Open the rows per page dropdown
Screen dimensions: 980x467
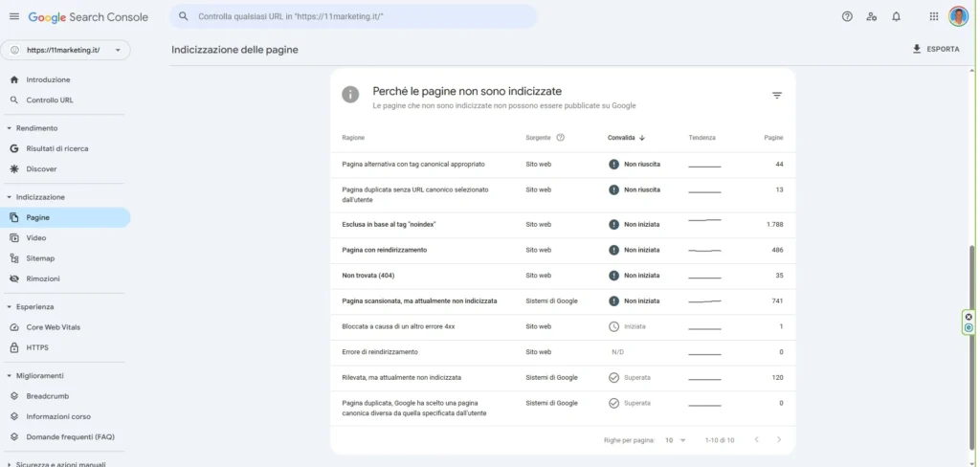point(676,440)
